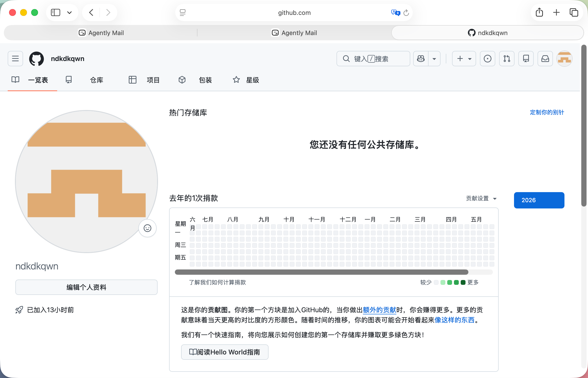Switch to the 项目 projects tab
This screenshot has height=378, width=588.
click(x=144, y=80)
